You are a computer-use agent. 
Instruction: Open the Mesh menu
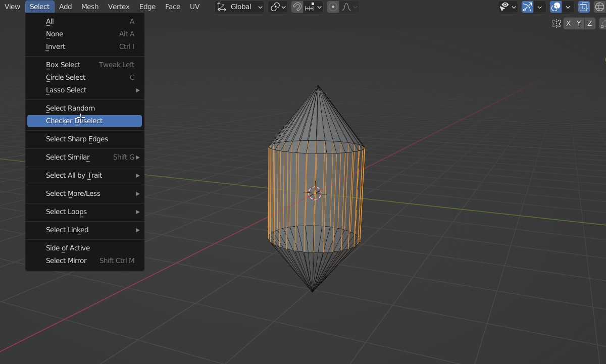(90, 7)
